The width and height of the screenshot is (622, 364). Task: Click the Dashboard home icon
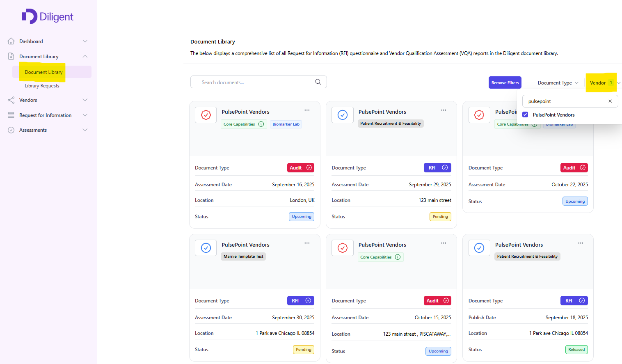(11, 41)
